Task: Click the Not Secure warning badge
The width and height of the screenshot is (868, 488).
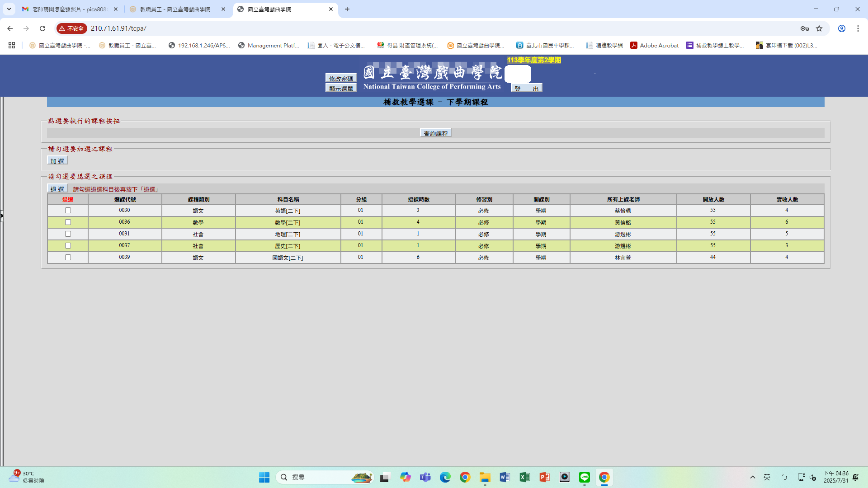Action: tap(71, 28)
